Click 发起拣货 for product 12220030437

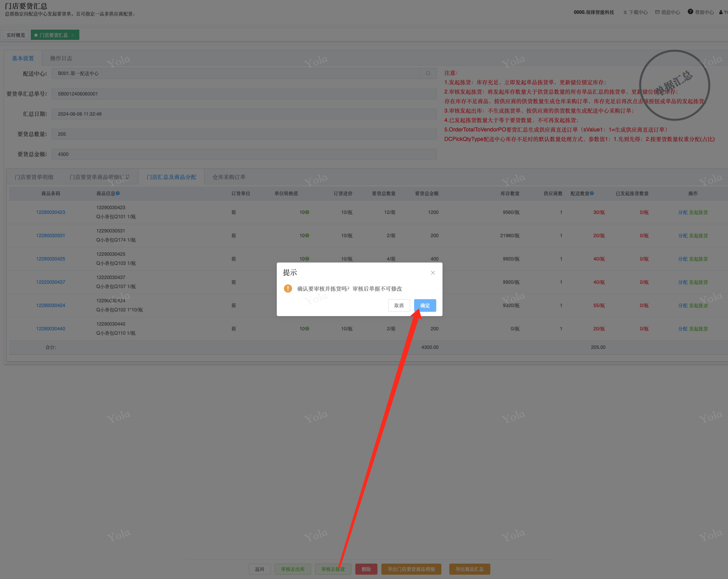(x=699, y=282)
